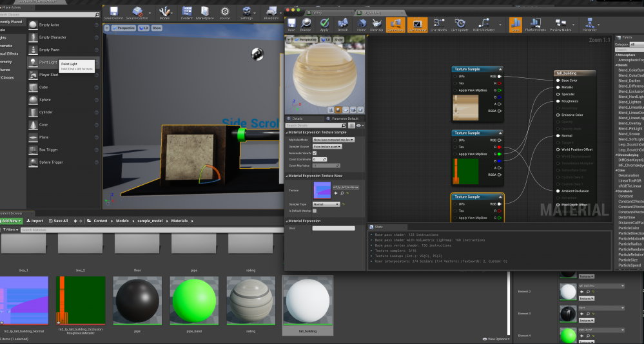Collapse Material Expression Texture Sample section
This screenshot has height=344, width=644.
point(287,133)
